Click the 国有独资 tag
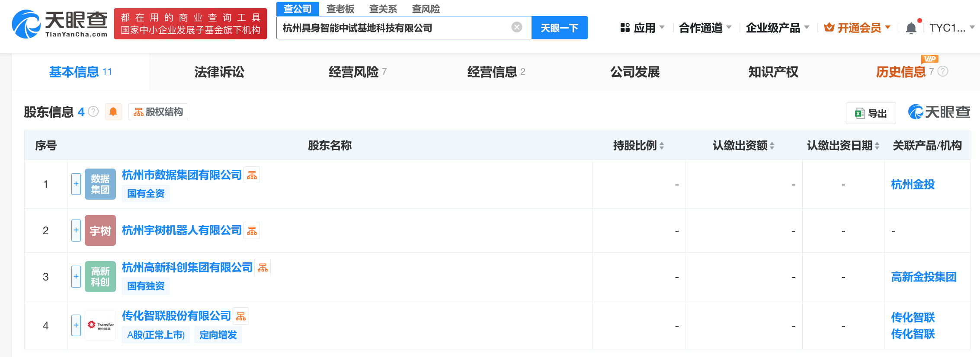This screenshot has width=980, height=357. tap(146, 286)
